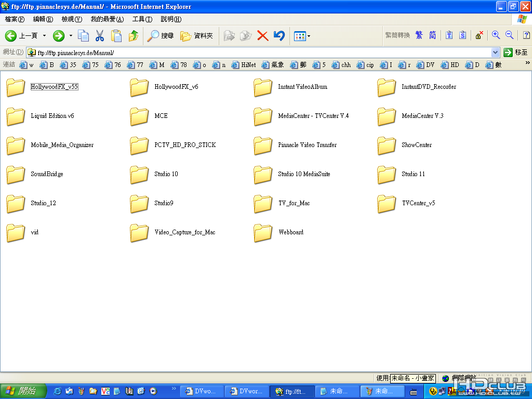Open the HiNet link in Links bar
The image size is (532, 399).
tap(244, 65)
